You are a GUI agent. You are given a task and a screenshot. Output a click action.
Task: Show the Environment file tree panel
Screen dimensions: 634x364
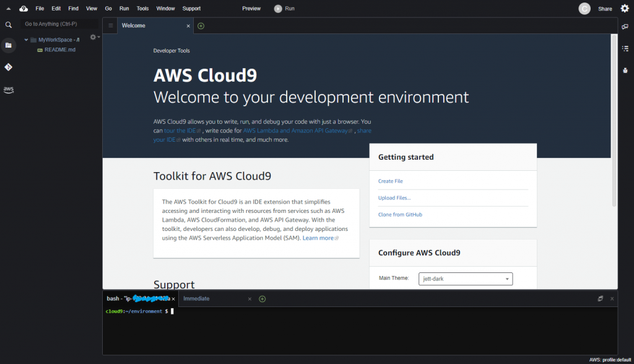(x=9, y=45)
